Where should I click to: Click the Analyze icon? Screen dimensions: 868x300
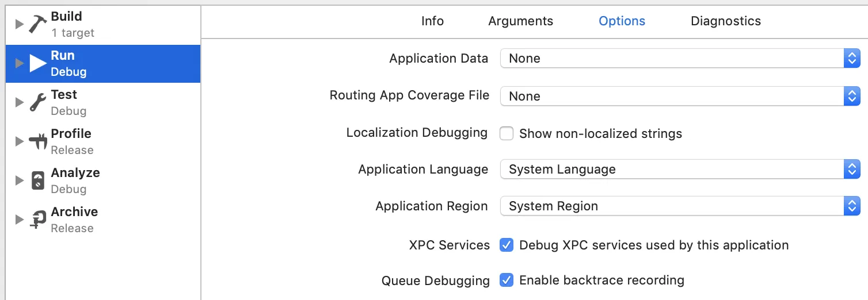tap(37, 180)
